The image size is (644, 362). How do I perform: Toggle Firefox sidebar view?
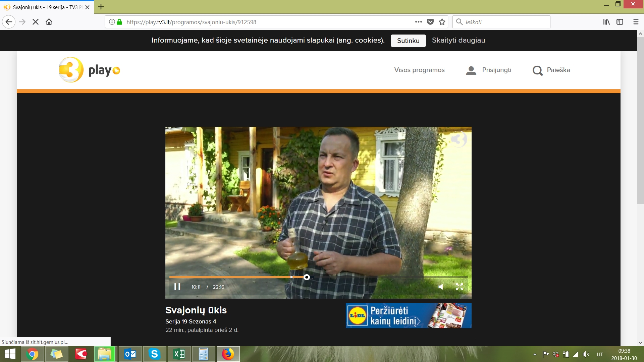click(620, 22)
